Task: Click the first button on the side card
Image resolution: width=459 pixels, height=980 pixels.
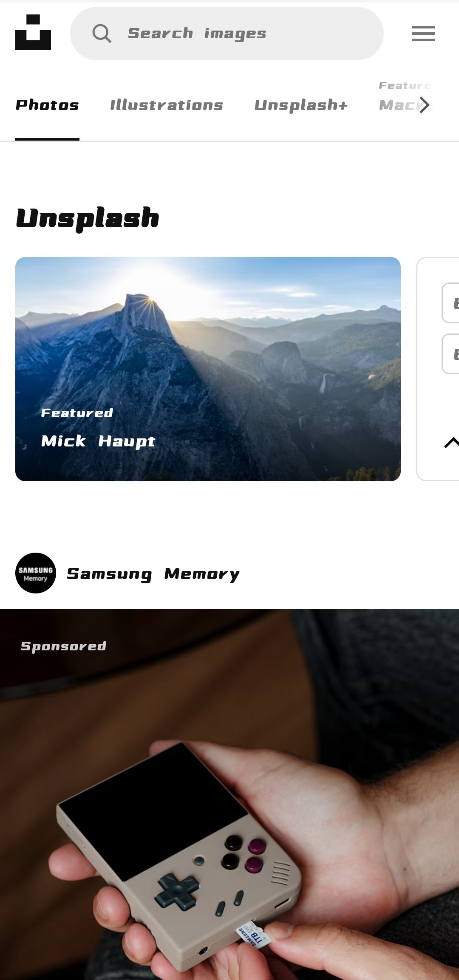Action: click(450, 303)
